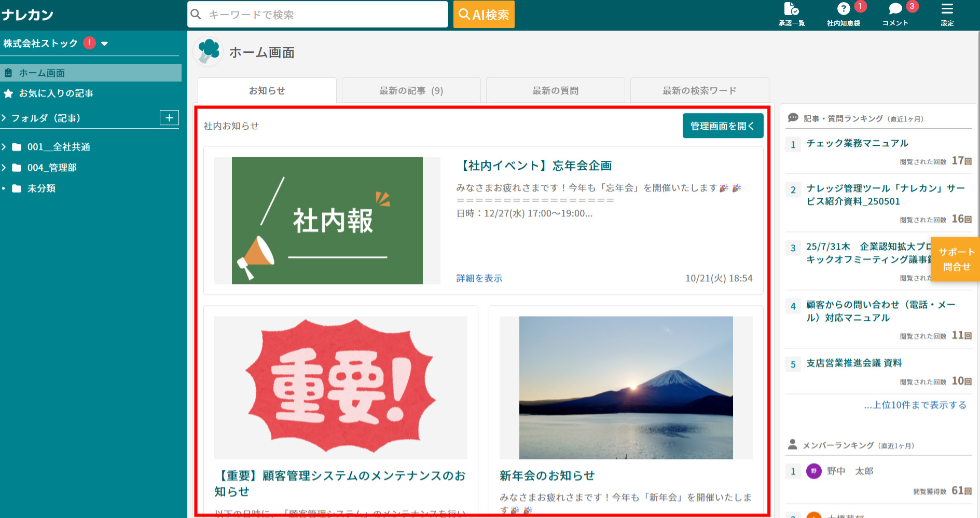
Task: Open the 設定 hamburger menu
Action: [947, 13]
